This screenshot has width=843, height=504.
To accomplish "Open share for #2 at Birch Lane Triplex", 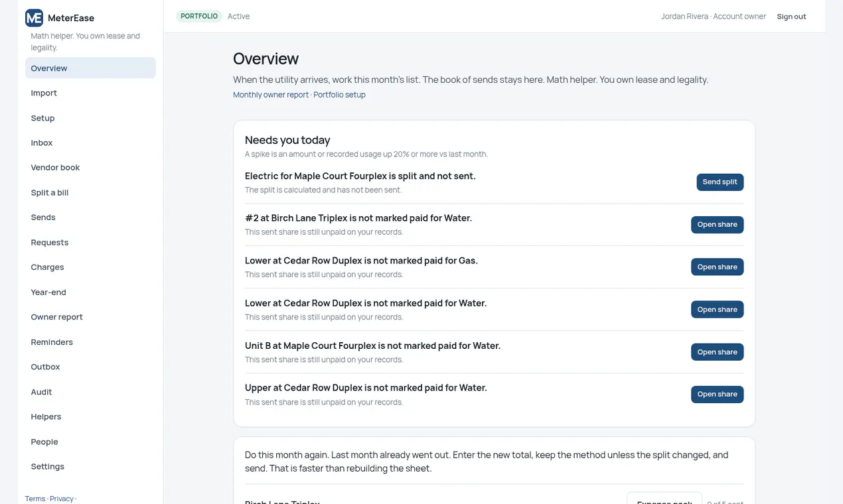I will tap(717, 225).
